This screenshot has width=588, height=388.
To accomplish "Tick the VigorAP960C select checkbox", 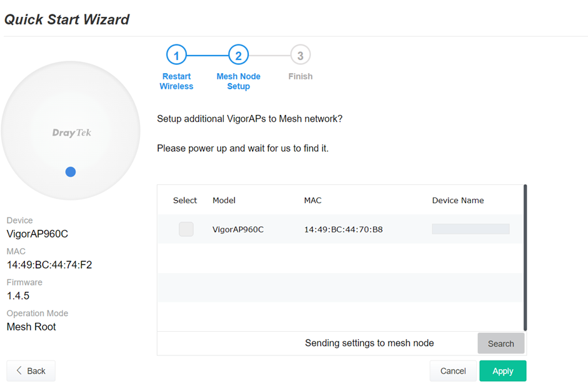I will 186,229.
